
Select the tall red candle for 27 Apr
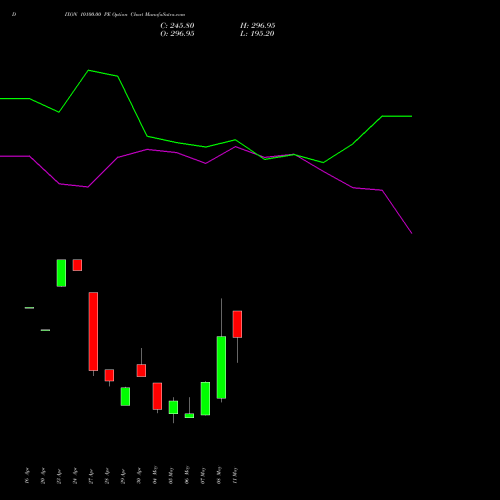[x=93, y=331]
